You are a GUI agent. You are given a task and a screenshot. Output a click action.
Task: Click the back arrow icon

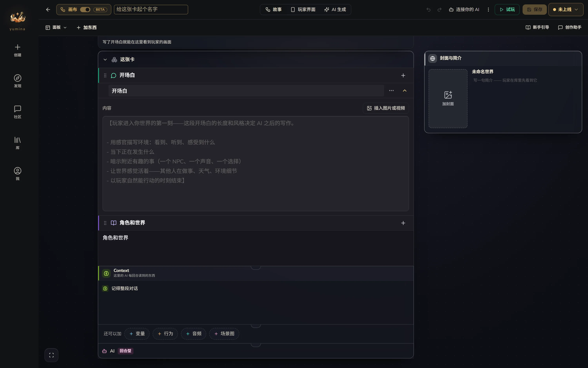(48, 9)
